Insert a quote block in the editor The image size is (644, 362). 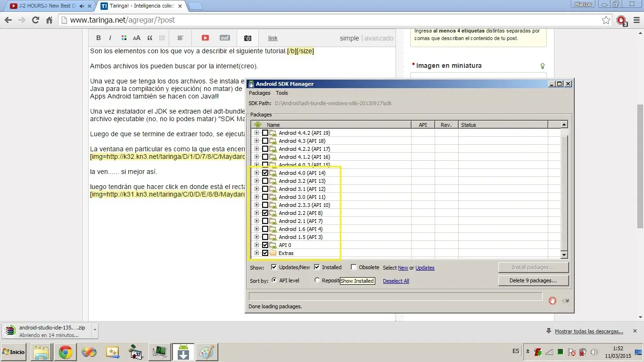point(150,38)
